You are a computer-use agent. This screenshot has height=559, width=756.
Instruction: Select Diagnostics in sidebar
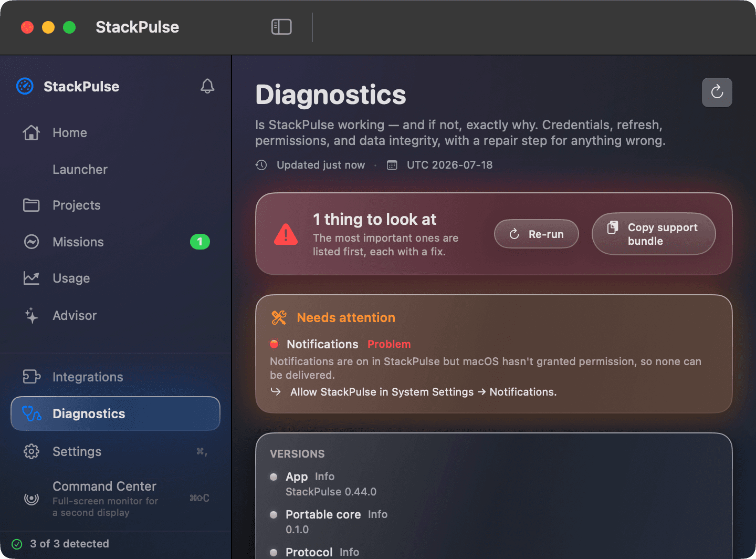pos(115,413)
